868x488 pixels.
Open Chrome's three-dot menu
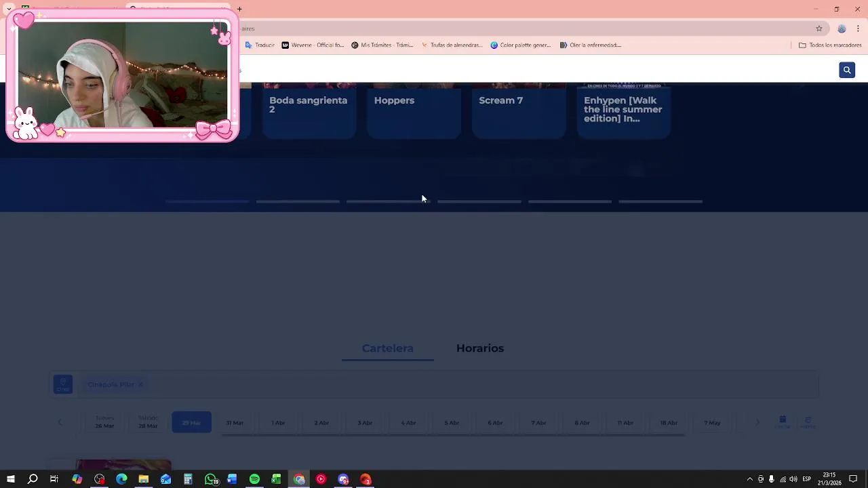click(858, 28)
